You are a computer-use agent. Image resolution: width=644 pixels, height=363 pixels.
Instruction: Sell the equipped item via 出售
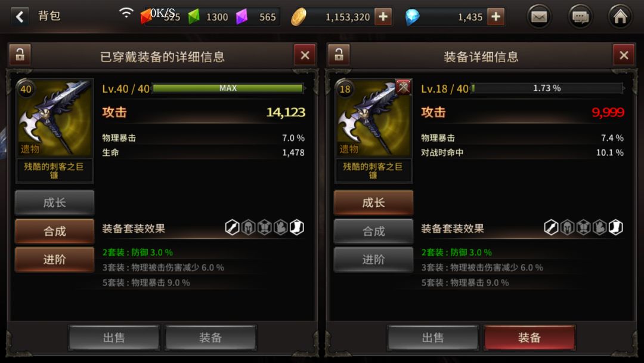pos(114,337)
